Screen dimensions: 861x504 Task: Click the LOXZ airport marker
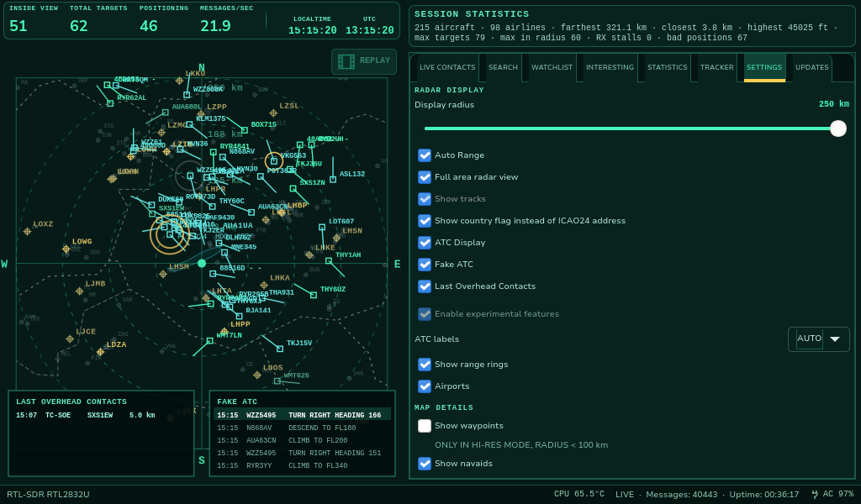point(27,232)
